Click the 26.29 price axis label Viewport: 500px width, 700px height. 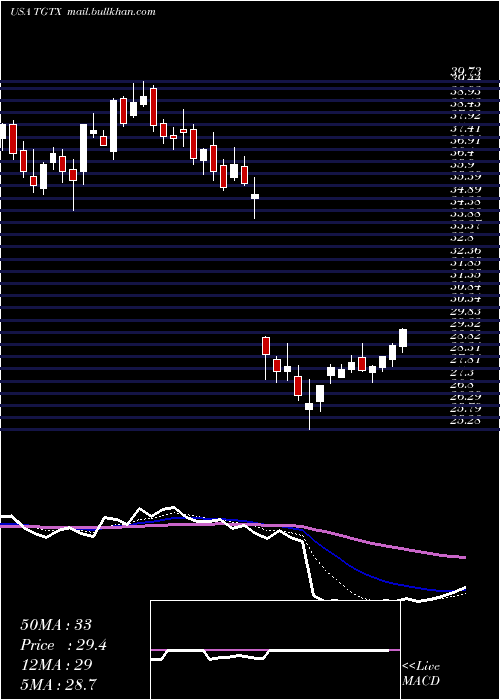465,397
